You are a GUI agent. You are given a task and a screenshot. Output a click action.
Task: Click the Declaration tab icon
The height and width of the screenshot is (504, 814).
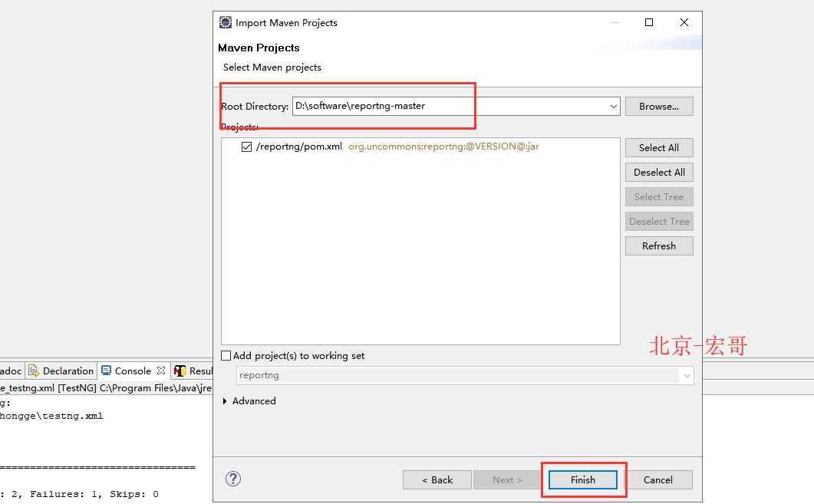pos(34,371)
